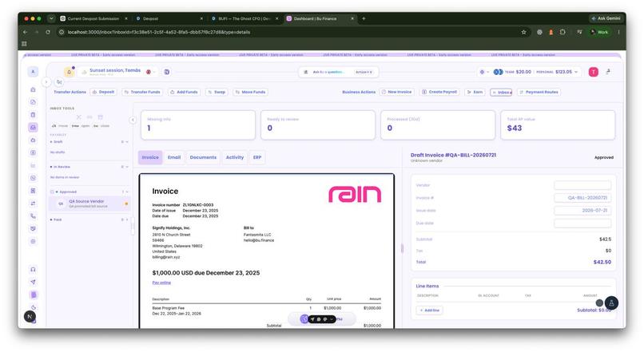644x352 pixels.
Task: Click the Ask Bu a question search box
Action: pos(339,72)
